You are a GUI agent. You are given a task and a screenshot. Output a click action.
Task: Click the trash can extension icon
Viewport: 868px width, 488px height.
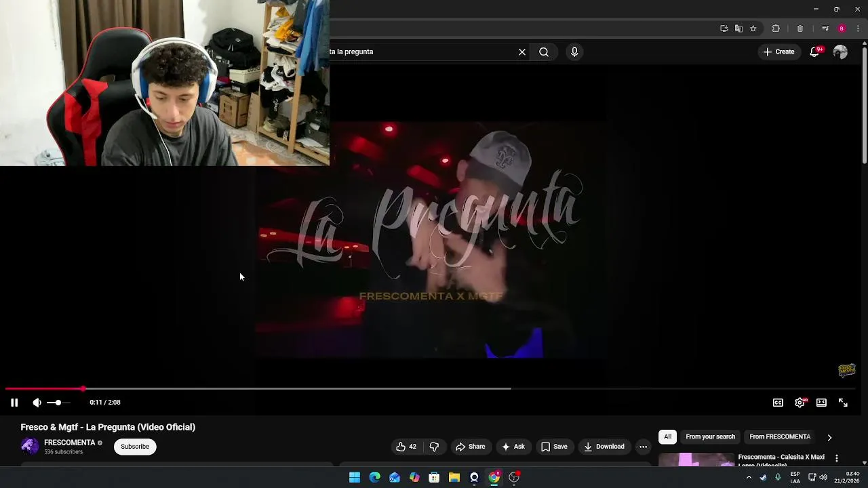click(x=800, y=28)
